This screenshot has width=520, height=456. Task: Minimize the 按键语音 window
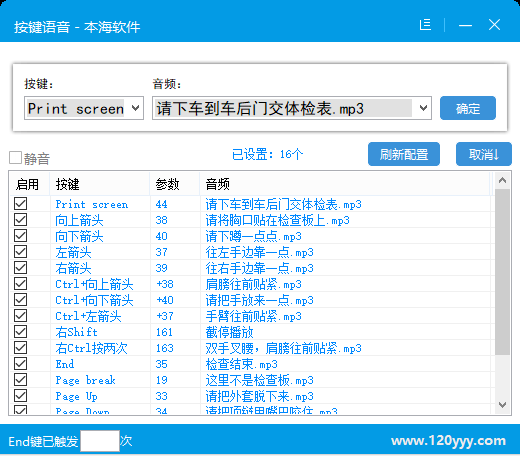(x=465, y=25)
